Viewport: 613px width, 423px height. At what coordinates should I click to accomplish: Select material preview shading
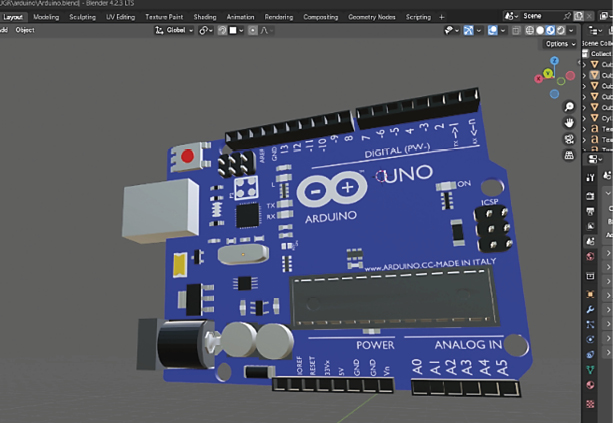click(550, 30)
